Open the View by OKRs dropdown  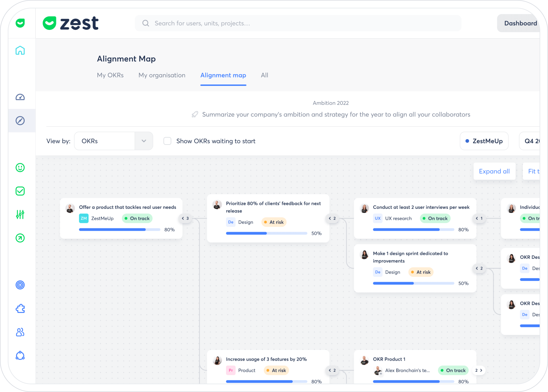tap(114, 141)
